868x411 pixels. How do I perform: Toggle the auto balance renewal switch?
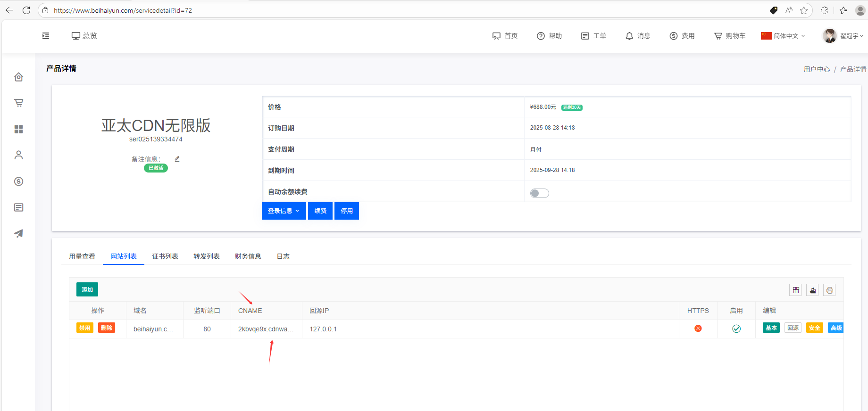pyautogui.click(x=539, y=193)
